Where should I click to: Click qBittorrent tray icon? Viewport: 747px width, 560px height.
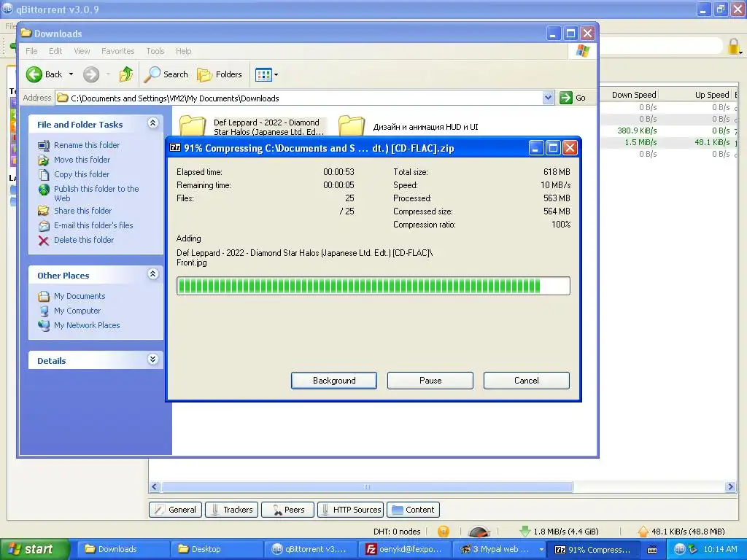click(x=679, y=549)
